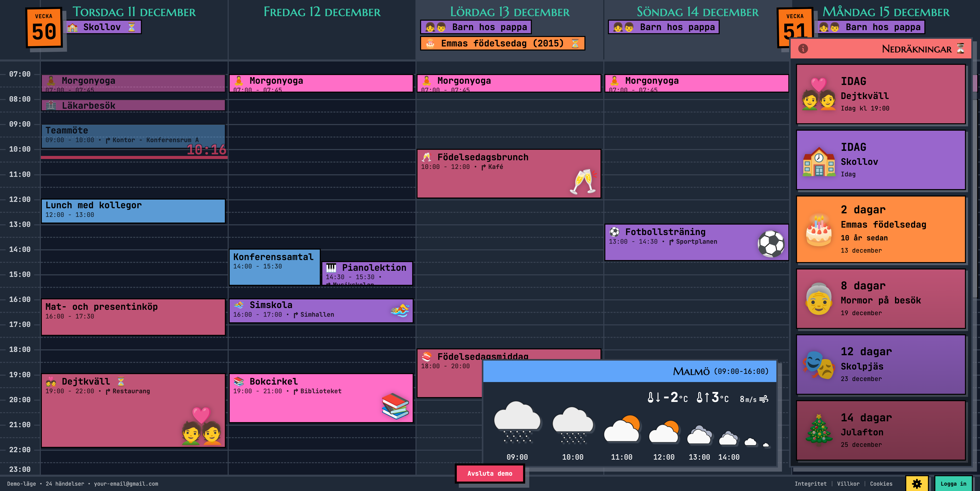Open the Cookies link

coord(881,484)
